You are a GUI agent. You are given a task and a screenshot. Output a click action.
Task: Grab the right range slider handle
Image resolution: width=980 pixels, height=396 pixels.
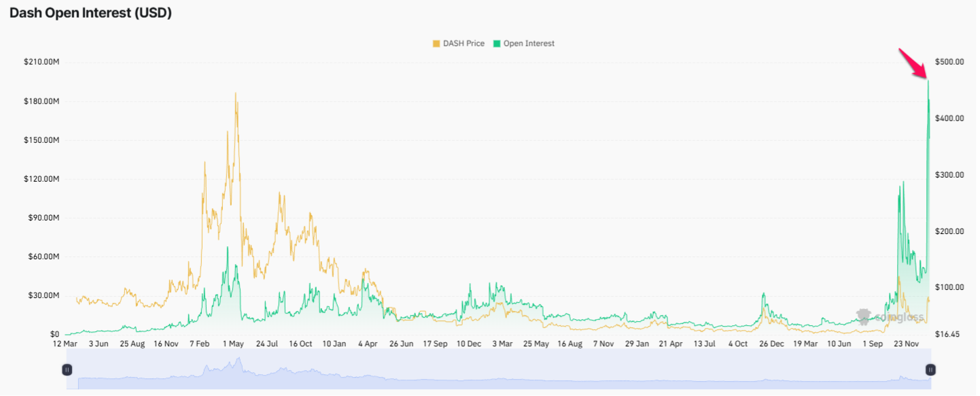pyautogui.click(x=930, y=369)
